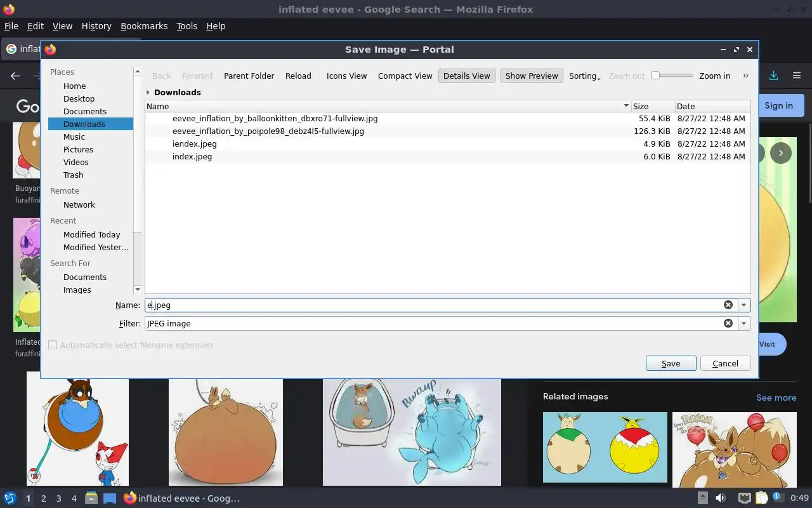
Task: Sort by Size column header
Action: 653,106
